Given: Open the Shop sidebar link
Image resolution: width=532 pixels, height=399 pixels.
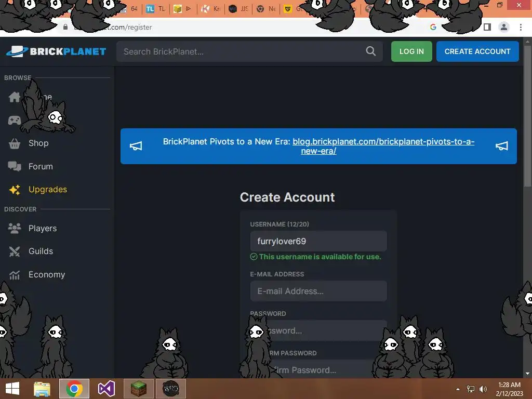Looking at the screenshot, I should [x=38, y=143].
